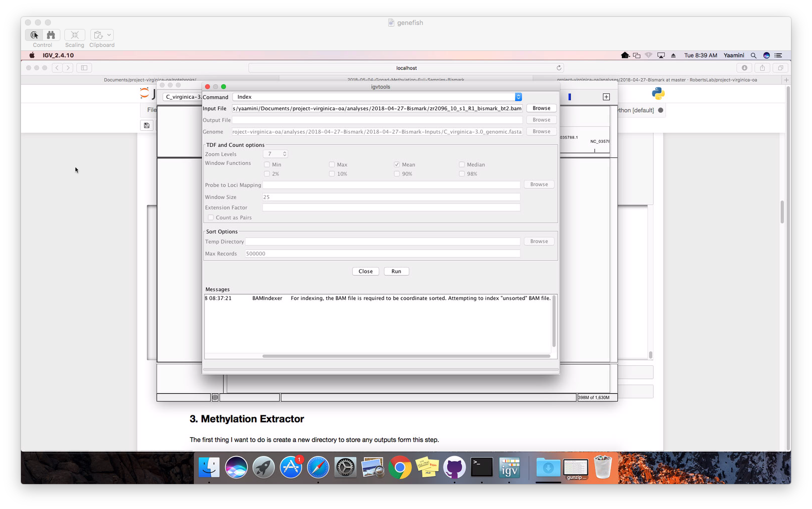Launch IGV from the Dock

[509, 468]
